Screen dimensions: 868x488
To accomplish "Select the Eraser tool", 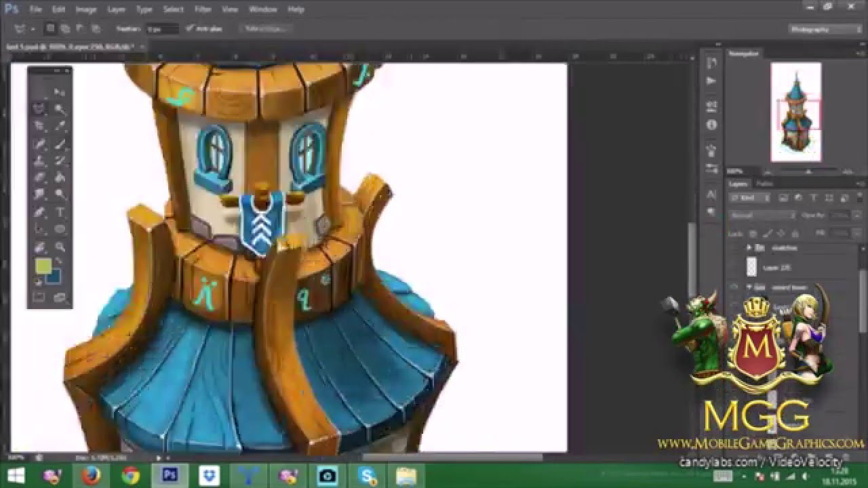I will 39,178.
